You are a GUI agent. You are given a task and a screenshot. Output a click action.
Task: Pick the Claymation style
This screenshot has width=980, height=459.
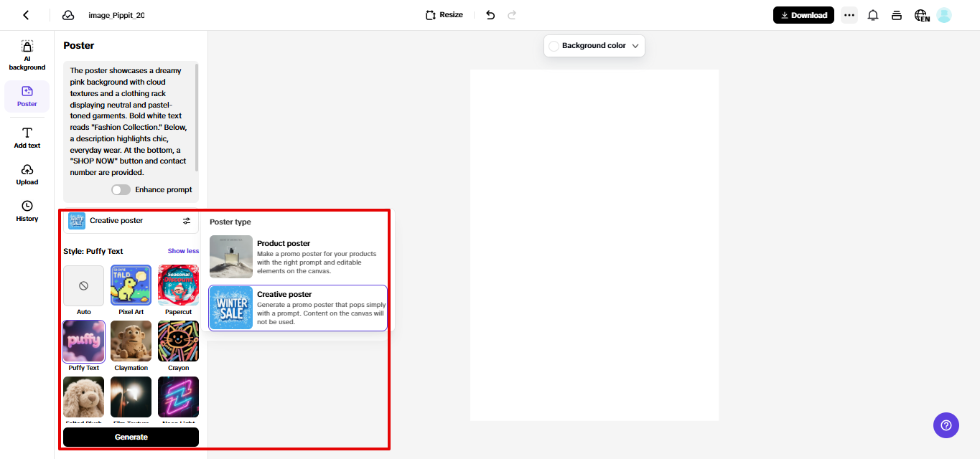coord(131,341)
